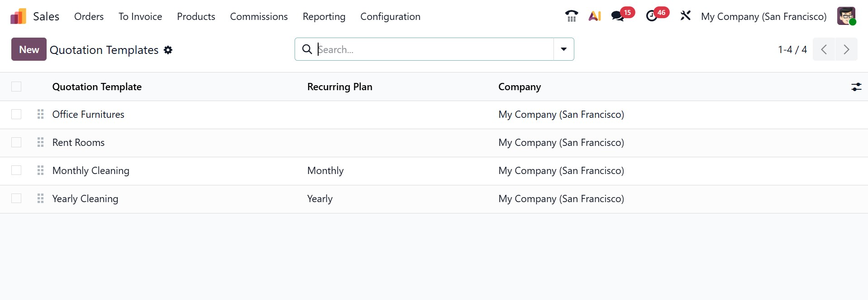Image resolution: width=868 pixels, height=300 pixels.
Task: Open the optional columns adjust icon
Action: pyautogui.click(x=856, y=87)
